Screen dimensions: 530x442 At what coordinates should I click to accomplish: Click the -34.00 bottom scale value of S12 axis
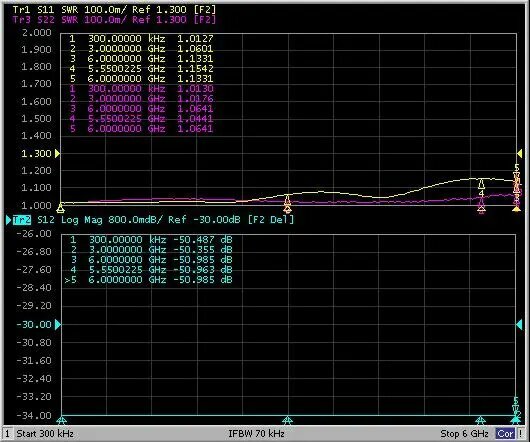point(34,415)
